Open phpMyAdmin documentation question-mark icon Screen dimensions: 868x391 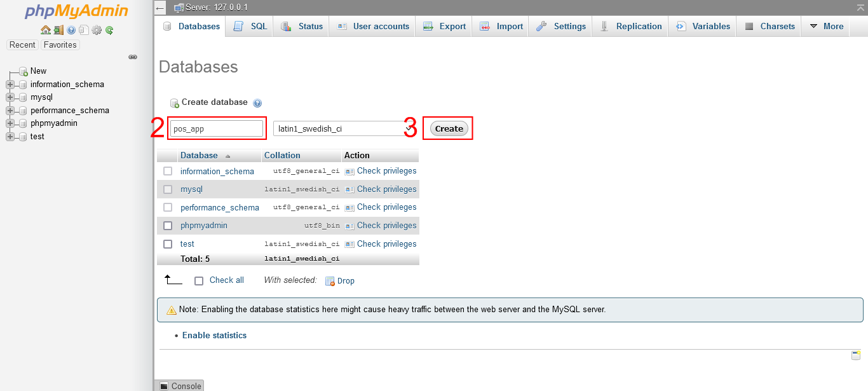click(x=71, y=30)
